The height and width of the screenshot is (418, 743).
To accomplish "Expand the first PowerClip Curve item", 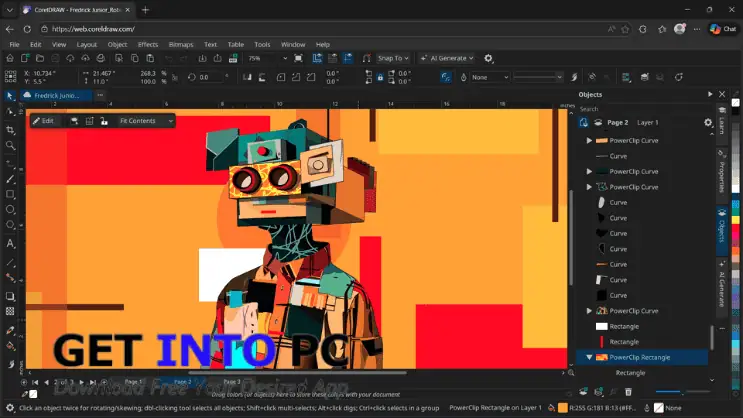I will click(589, 140).
